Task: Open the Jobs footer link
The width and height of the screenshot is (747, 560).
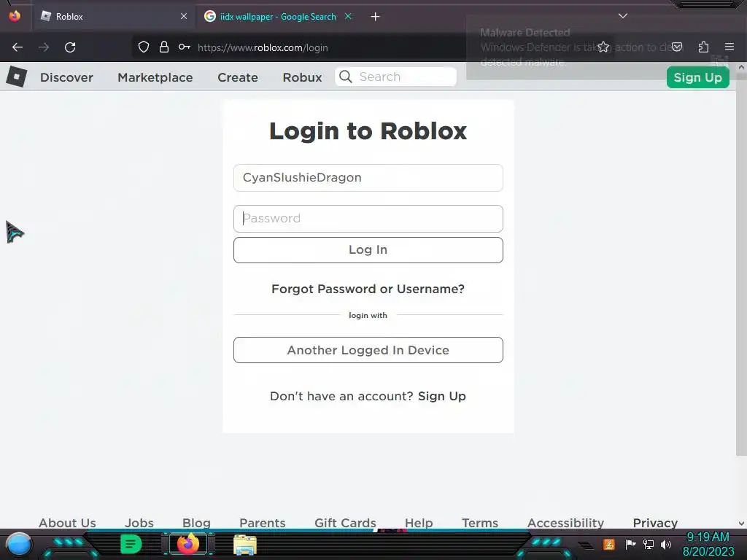Action: tap(139, 522)
